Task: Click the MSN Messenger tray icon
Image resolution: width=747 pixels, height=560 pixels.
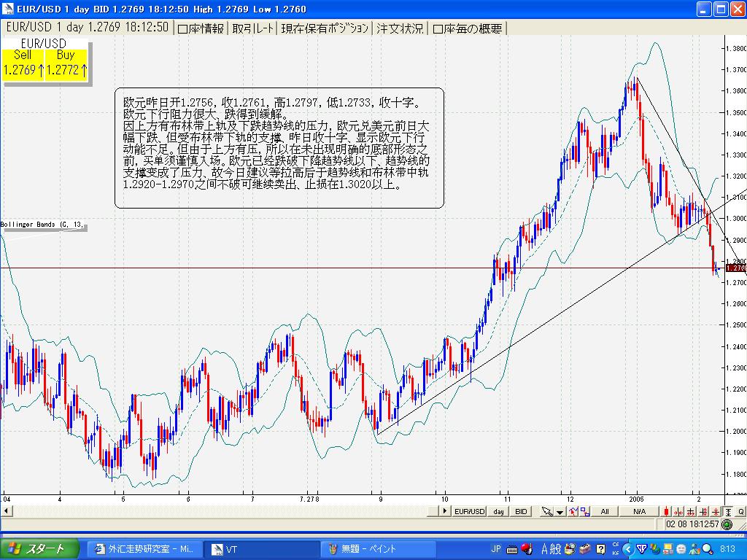Action: (694, 548)
